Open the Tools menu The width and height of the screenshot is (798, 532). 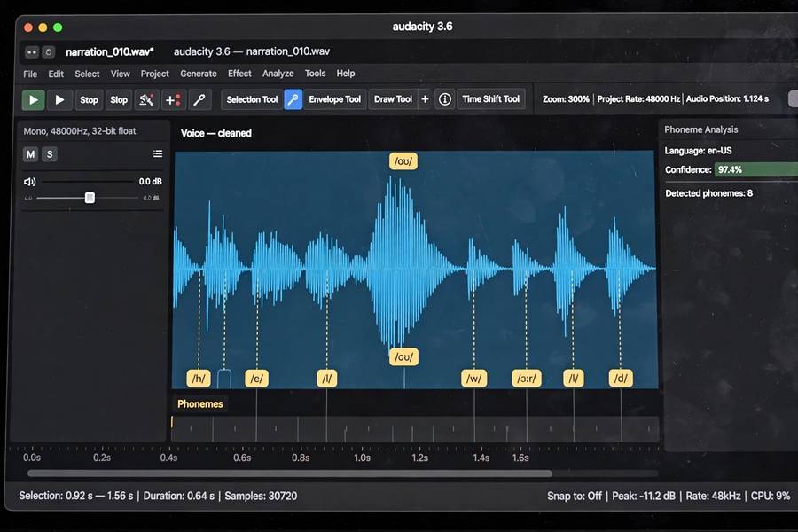[x=315, y=74]
